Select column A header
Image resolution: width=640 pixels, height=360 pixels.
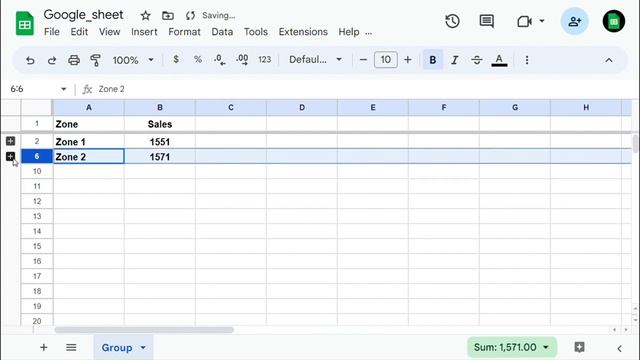coord(89,107)
